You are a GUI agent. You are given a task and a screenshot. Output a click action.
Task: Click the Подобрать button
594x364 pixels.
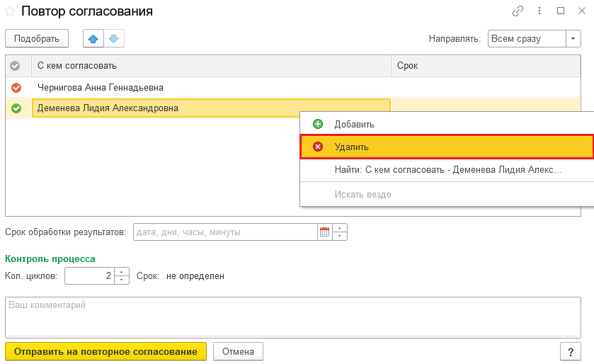click(x=37, y=38)
